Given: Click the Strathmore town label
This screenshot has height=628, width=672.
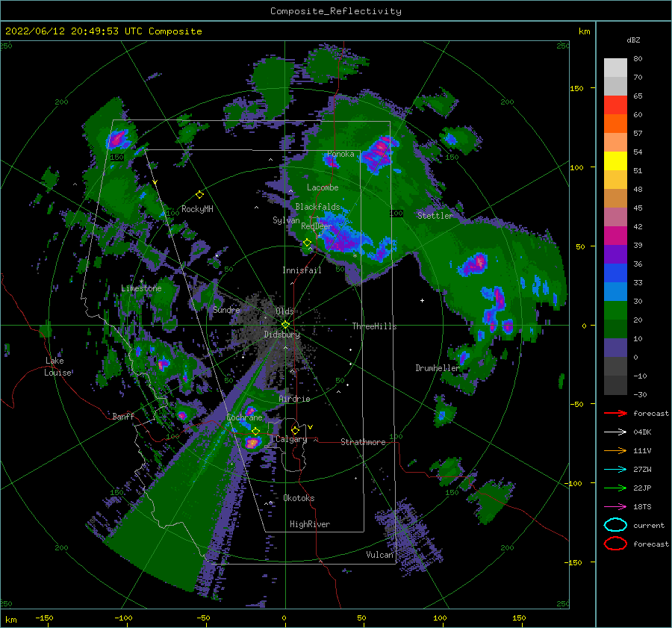Looking at the screenshot, I should [363, 442].
